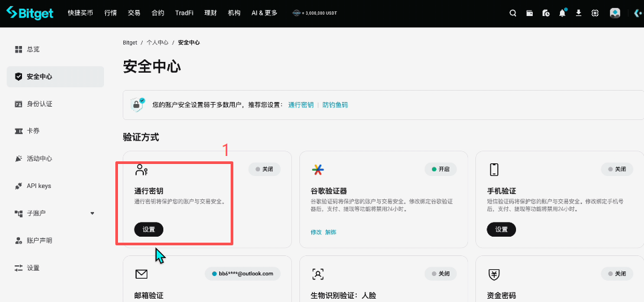Click the 邮箱验证 envelope icon

click(x=141, y=274)
